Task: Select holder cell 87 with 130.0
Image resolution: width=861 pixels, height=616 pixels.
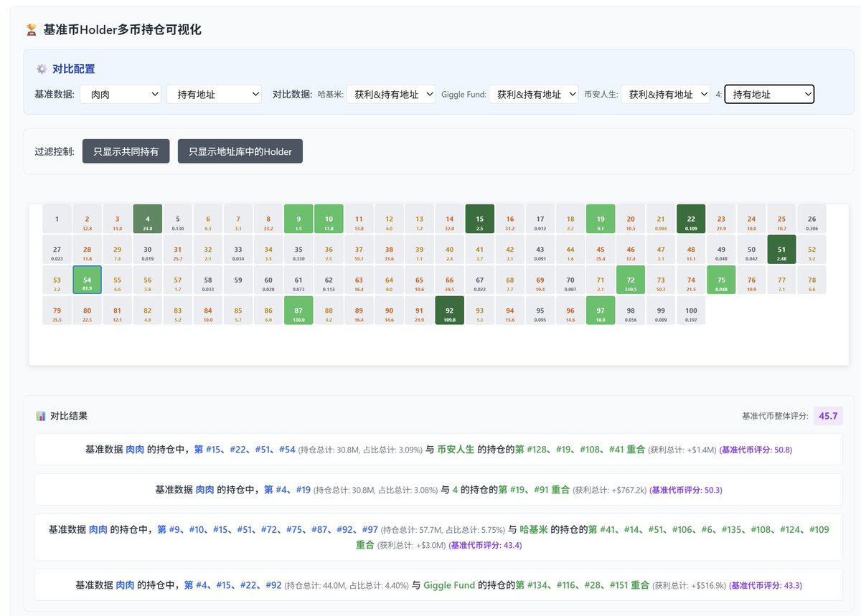Action: tap(298, 311)
